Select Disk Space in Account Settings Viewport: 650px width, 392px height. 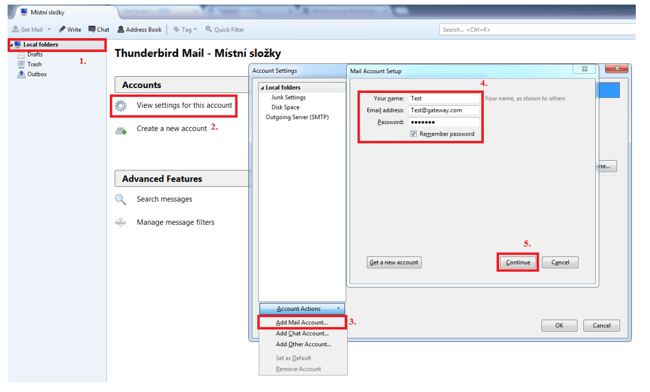[285, 107]
